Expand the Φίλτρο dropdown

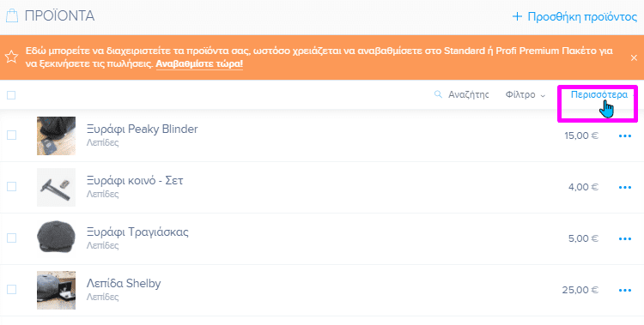coord(525,95)
